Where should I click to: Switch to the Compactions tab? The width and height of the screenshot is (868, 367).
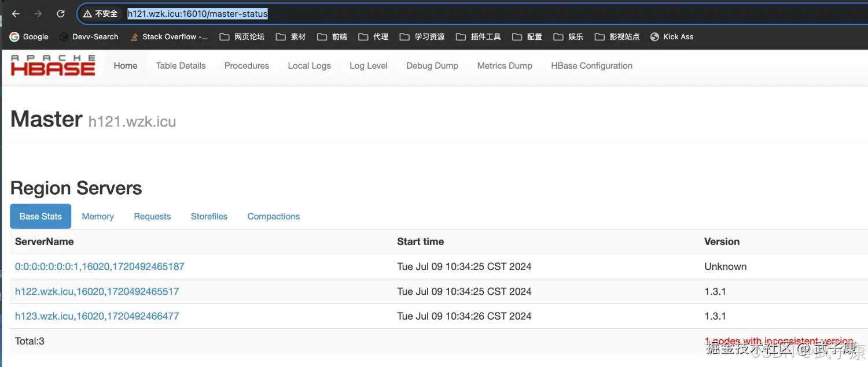(x=273, y=216)
